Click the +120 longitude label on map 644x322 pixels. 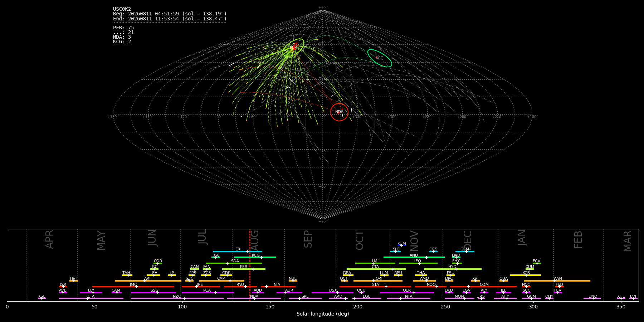coord(182,117)
